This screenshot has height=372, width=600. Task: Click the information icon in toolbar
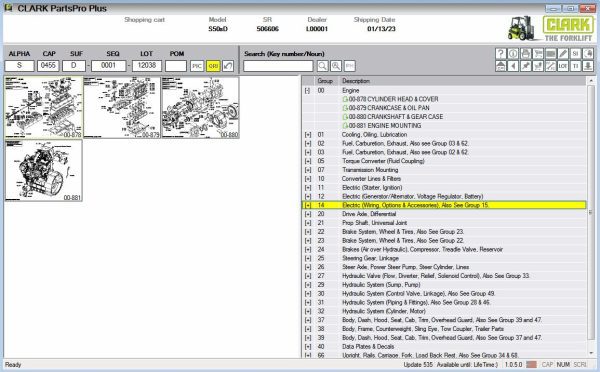pos(513,54)
